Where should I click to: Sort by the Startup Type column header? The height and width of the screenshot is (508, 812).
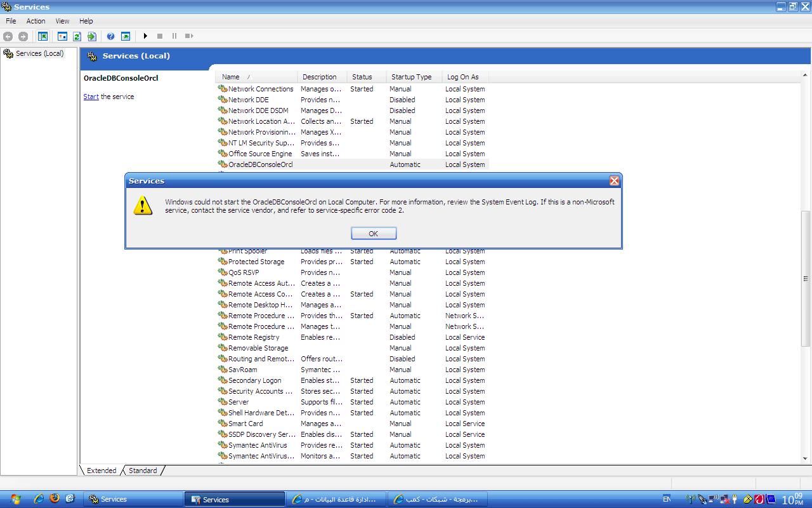click(411, 77)
